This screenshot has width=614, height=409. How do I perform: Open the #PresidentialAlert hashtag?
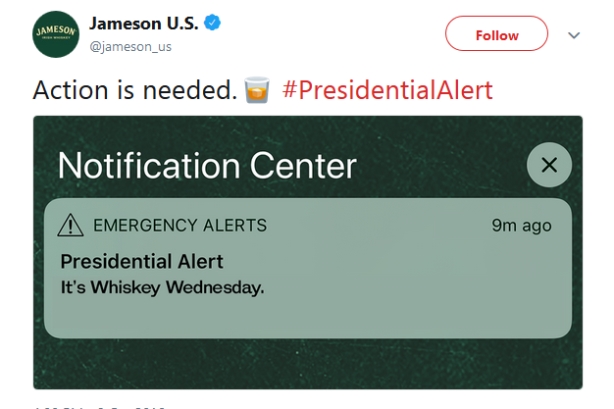coord(387,90)
